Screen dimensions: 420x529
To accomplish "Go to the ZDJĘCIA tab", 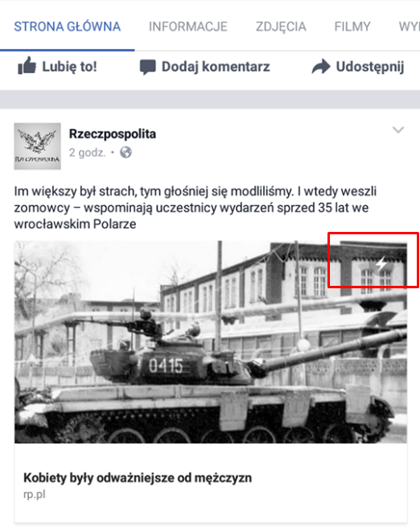I will 281,27.
